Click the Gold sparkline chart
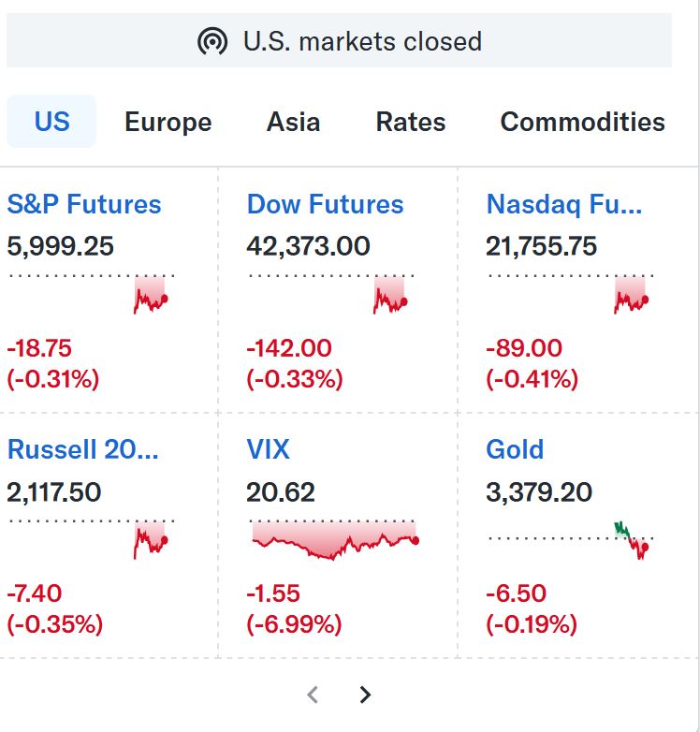Image resolution: width=700 pixels, height=732 pixels. click(x=571, y=540)
